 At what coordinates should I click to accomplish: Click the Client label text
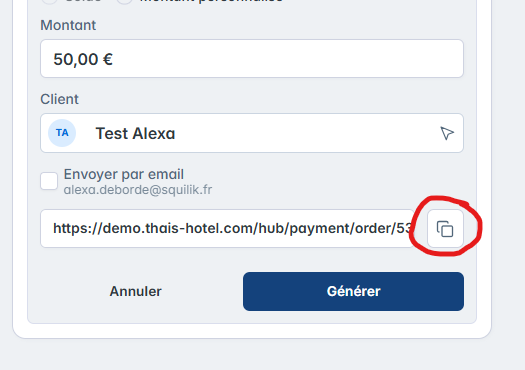pyautogui.click(x=59, y=99)
